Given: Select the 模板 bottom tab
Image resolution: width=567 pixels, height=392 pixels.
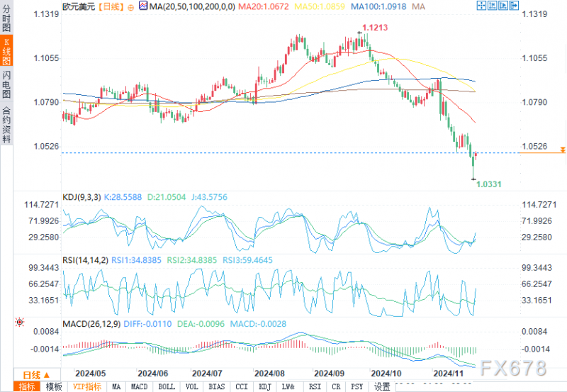Looking at the screenshot, I should (x=54, y=386).
